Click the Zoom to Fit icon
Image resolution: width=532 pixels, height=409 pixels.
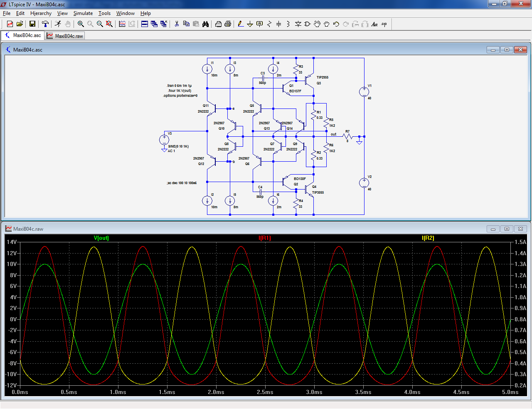tap(109, 24)
